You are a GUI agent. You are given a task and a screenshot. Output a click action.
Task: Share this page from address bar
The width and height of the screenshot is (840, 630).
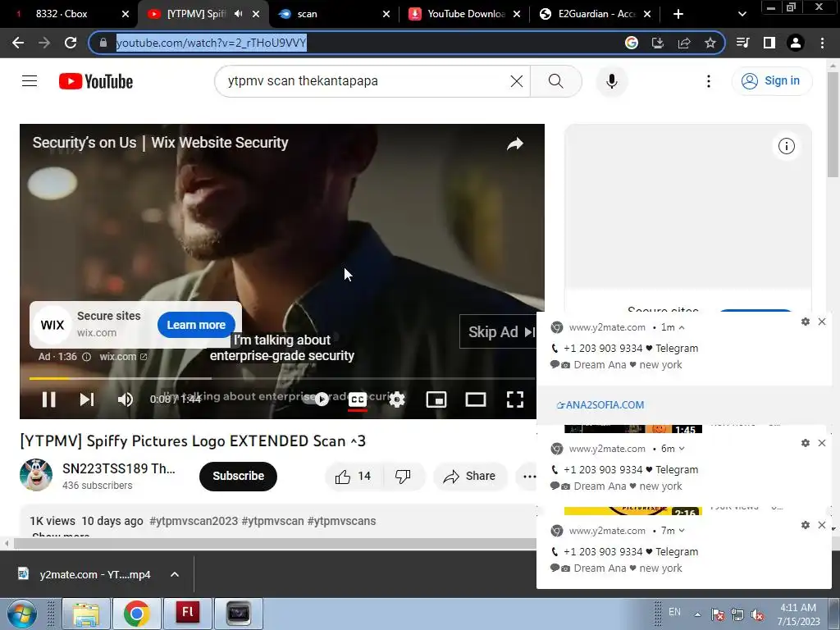pyautogui.click(x=684, y=43)
